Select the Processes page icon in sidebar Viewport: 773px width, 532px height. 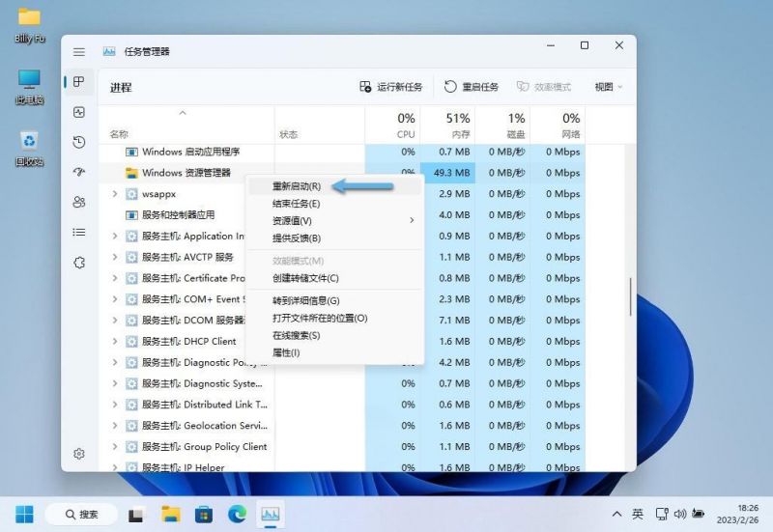tap(79, 82)
